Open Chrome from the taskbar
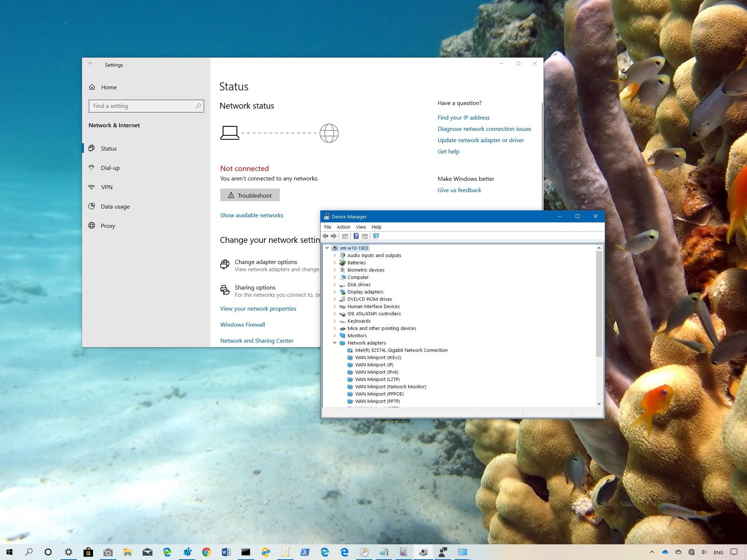The width and height of the screenshot is (747, 560). point(206,552)
